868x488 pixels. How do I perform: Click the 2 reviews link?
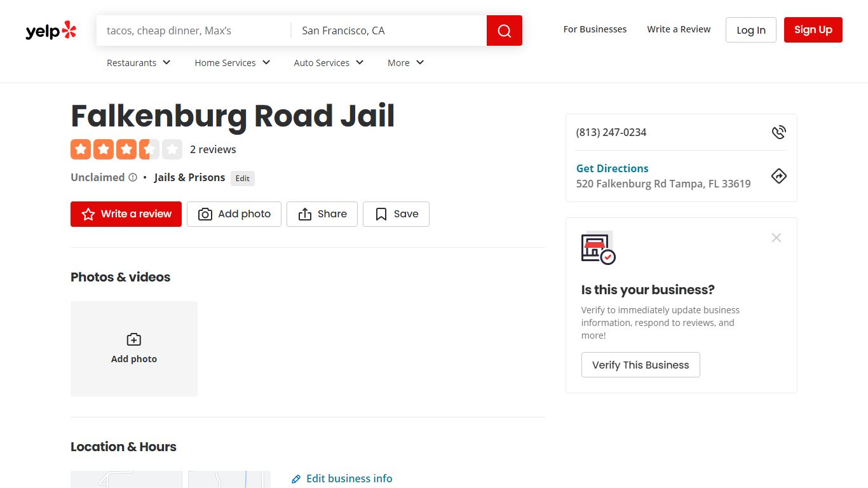tap(213, 149)
